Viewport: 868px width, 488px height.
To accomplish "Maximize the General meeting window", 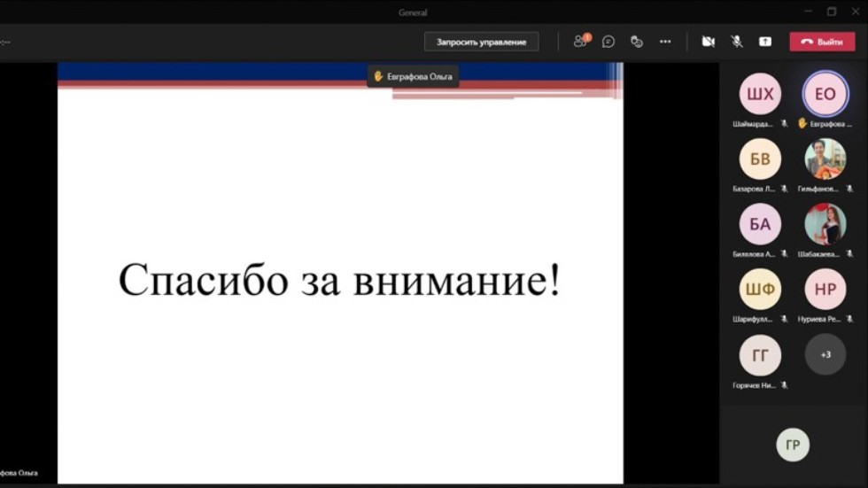I will (832, 12).
